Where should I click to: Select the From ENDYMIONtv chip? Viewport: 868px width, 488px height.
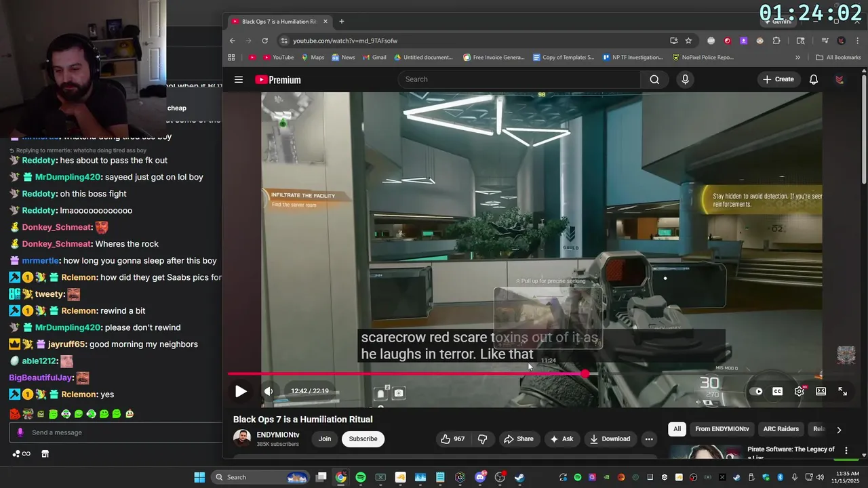click(x=722, y=428)
